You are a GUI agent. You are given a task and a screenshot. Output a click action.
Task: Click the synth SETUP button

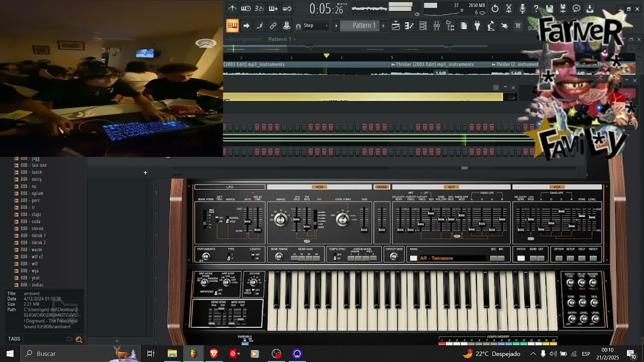pos(570,258)
